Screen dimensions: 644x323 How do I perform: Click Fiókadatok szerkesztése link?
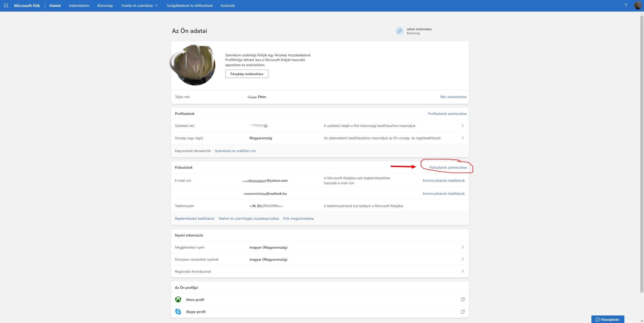448,167
